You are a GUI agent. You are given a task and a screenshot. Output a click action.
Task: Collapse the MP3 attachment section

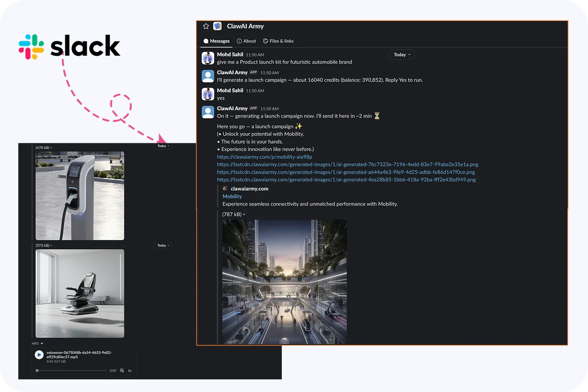[42, 344]
